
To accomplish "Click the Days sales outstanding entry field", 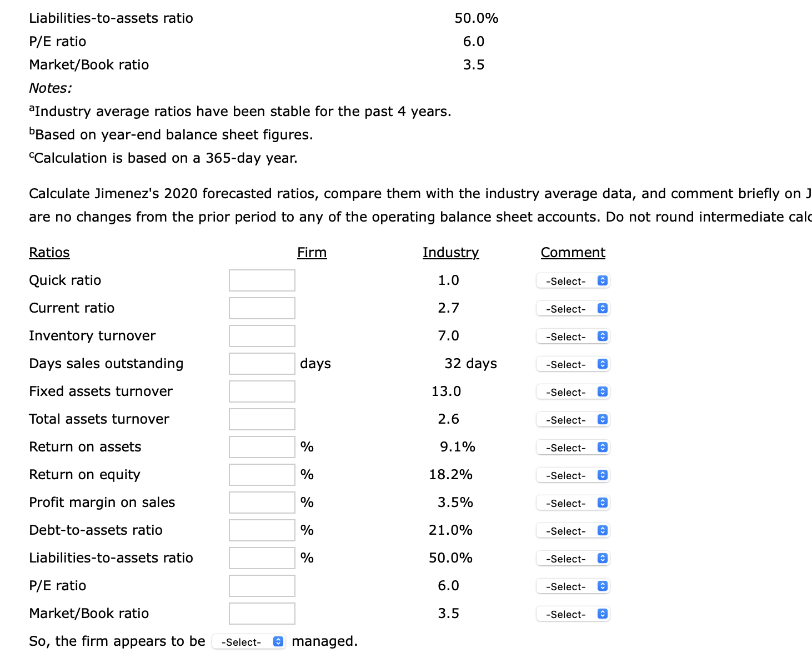I will (261, 363).
